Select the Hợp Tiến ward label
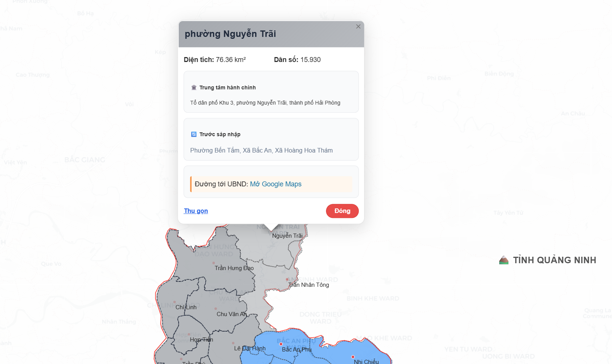The image size is (612, 364). click(x=201, y=340)
